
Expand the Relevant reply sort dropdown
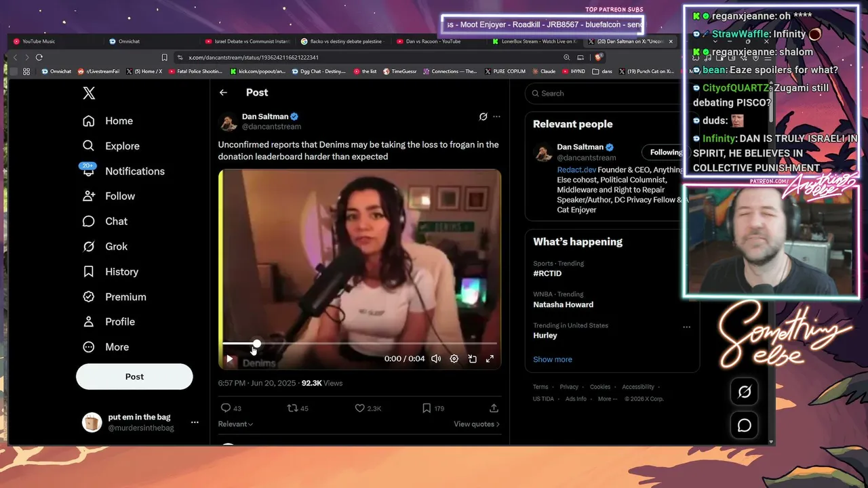[x=235, y=424]
